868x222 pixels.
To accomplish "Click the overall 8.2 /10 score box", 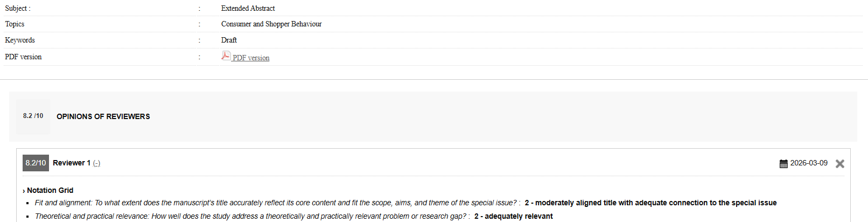I will 33,116.
